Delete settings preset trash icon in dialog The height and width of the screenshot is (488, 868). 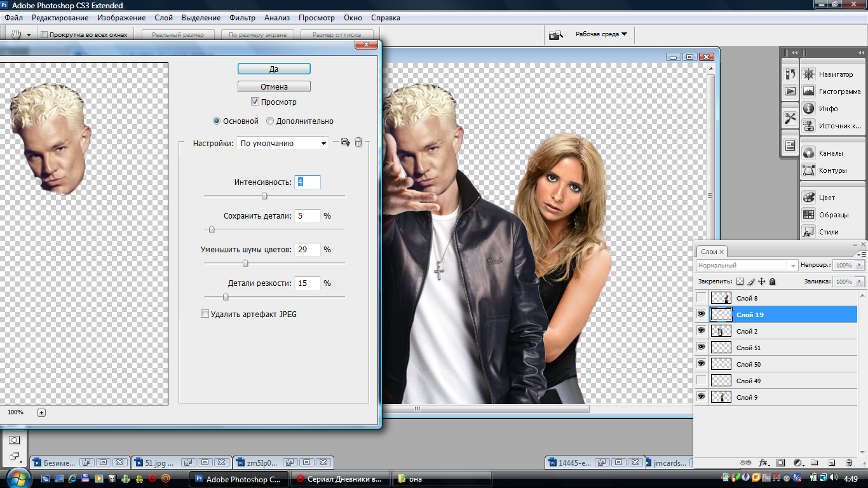coord(358,142)
